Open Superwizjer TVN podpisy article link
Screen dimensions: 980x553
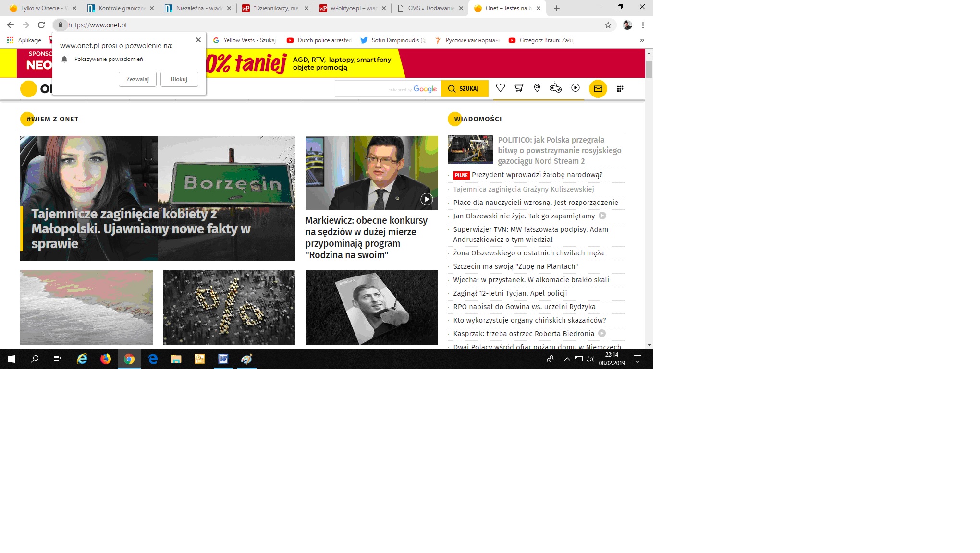point(531,234)
